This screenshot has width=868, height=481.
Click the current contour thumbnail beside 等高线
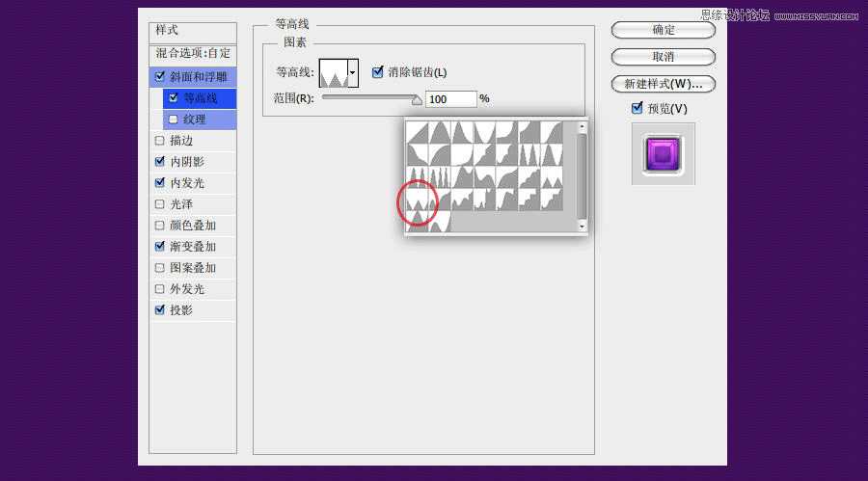[333, 72]
